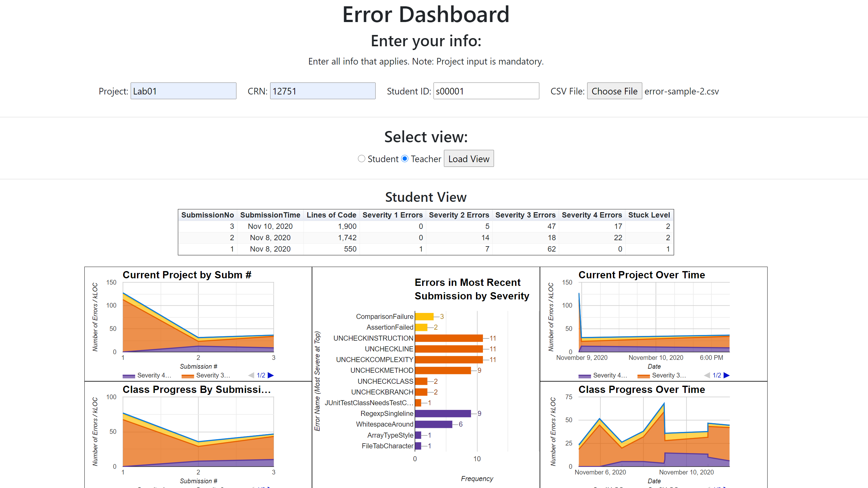Click the WhitespaceAround bar
The height and width of the screenshot is (488, 868).
[x=434, y=424]
